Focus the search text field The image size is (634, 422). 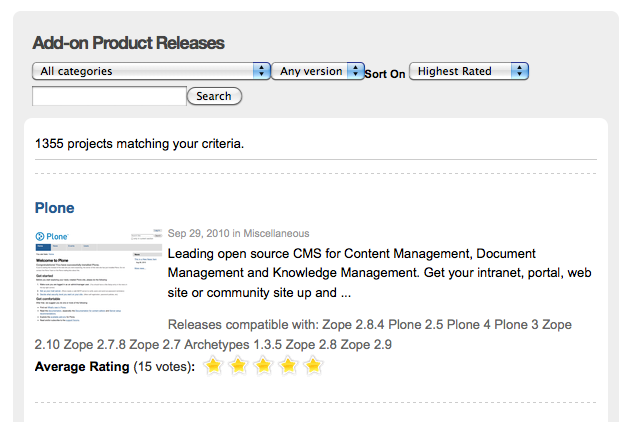(x=109, y=96)
